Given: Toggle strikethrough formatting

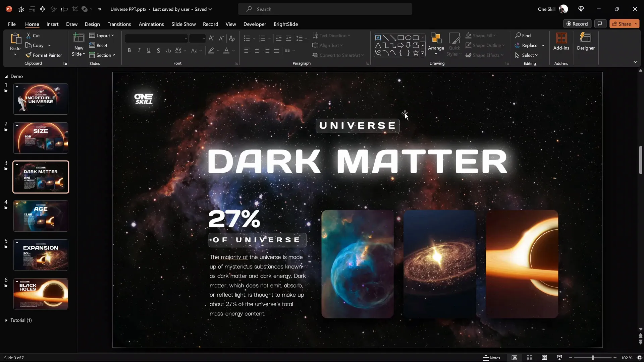Looking at the screenshot, I should 168,51.
